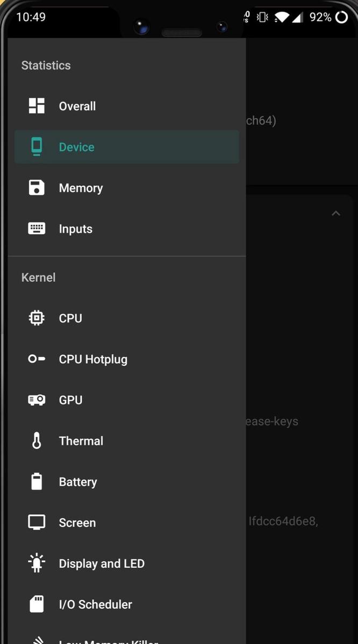This screenshot has width=358, height=644.
Task: Tap the Device phone icon in the drawer
Action: coord(36,146)
